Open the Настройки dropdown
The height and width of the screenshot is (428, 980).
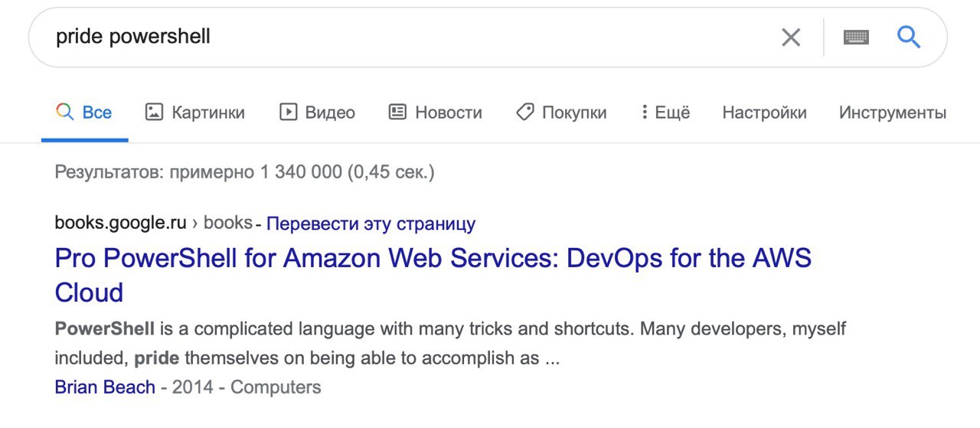click(764, 113)
